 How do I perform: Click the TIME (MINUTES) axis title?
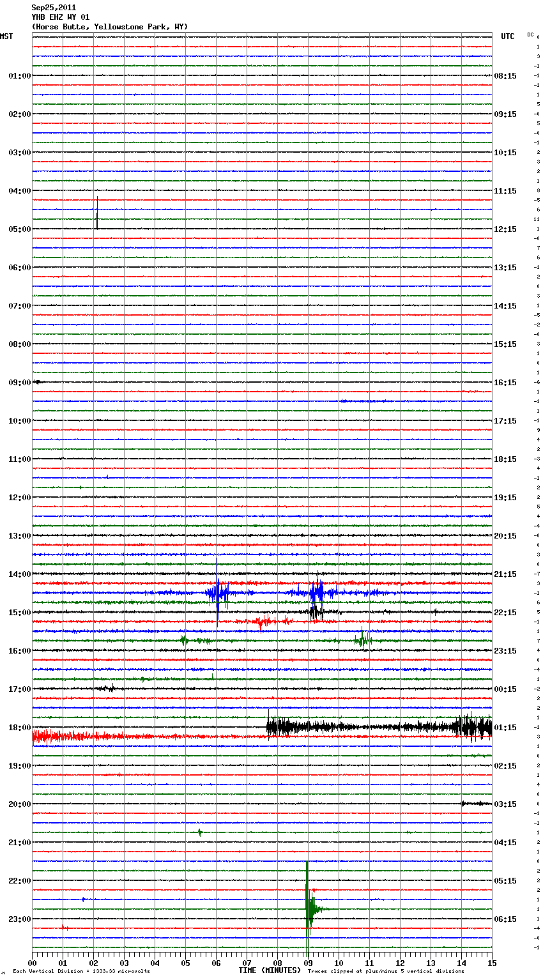point(270,970)
